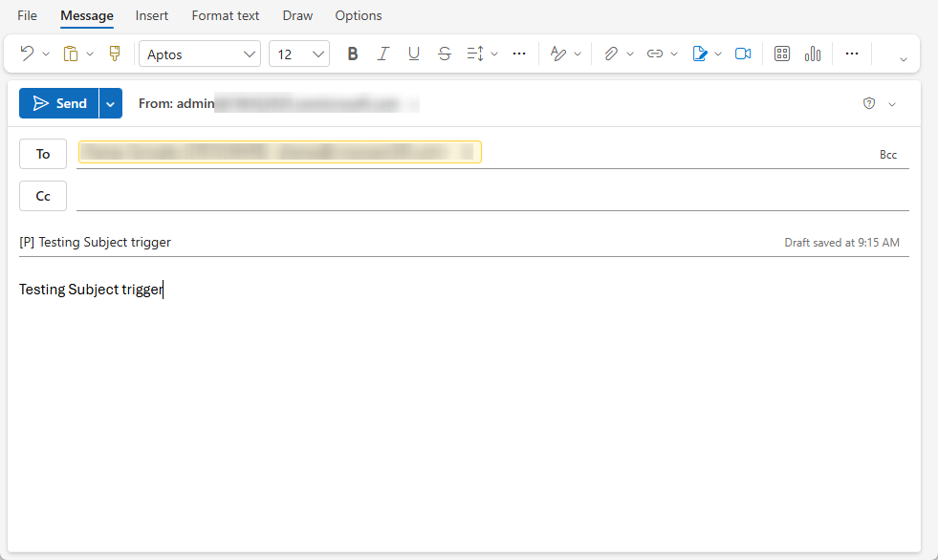
Task: Click the signature pen icon
Action: [x=700, y=54]
